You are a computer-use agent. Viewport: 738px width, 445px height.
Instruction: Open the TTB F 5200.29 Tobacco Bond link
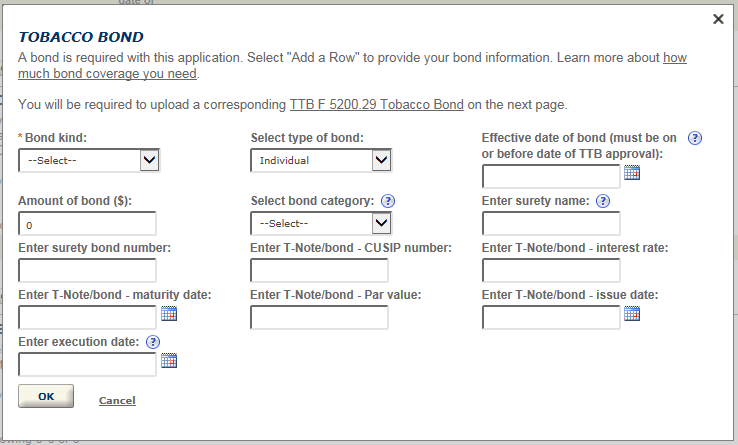pos(376,104)
